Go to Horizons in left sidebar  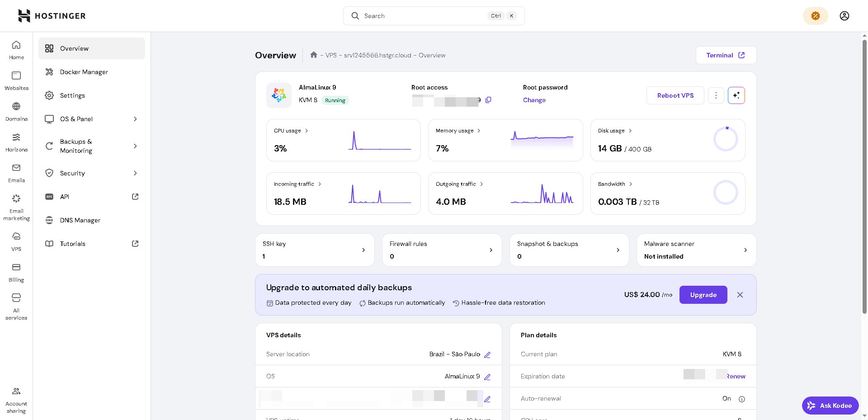16,142
